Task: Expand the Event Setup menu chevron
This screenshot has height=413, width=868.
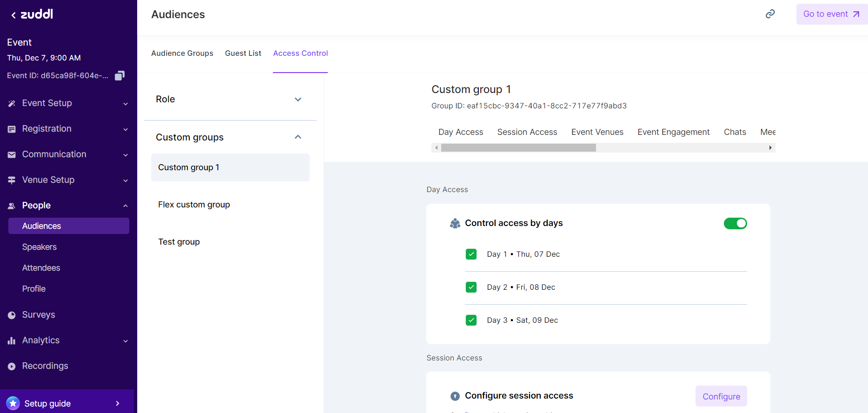Action: point(126,104)
